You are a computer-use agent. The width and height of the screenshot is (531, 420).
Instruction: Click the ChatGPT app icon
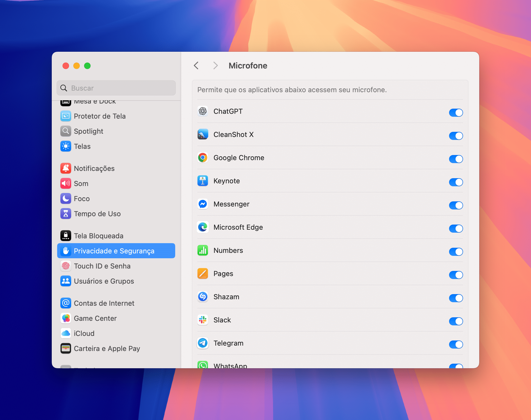tap(203, 111)
